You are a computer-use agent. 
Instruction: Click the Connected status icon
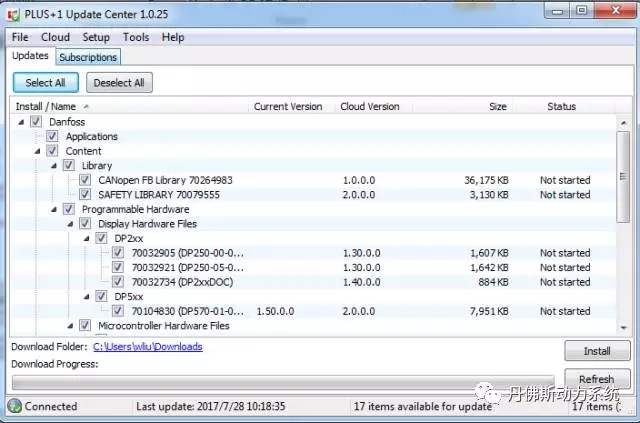(15, 406)
